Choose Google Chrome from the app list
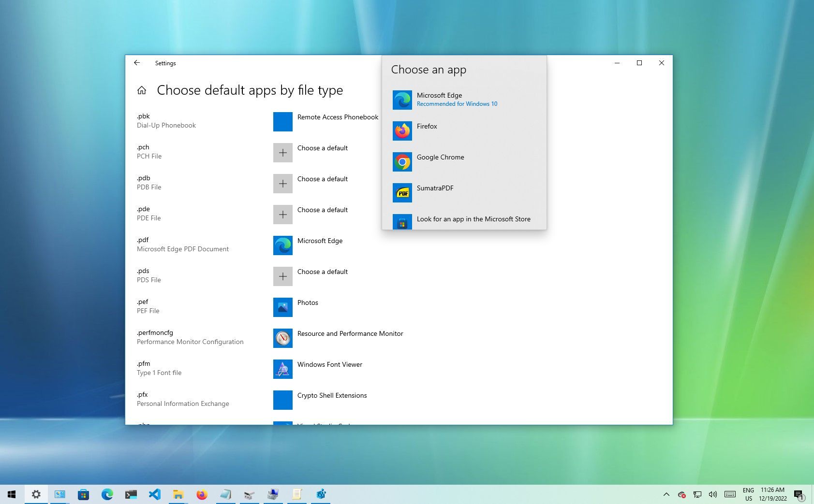Screen dimensions: 814x504 pyautogui.click(x=440, y=161)
